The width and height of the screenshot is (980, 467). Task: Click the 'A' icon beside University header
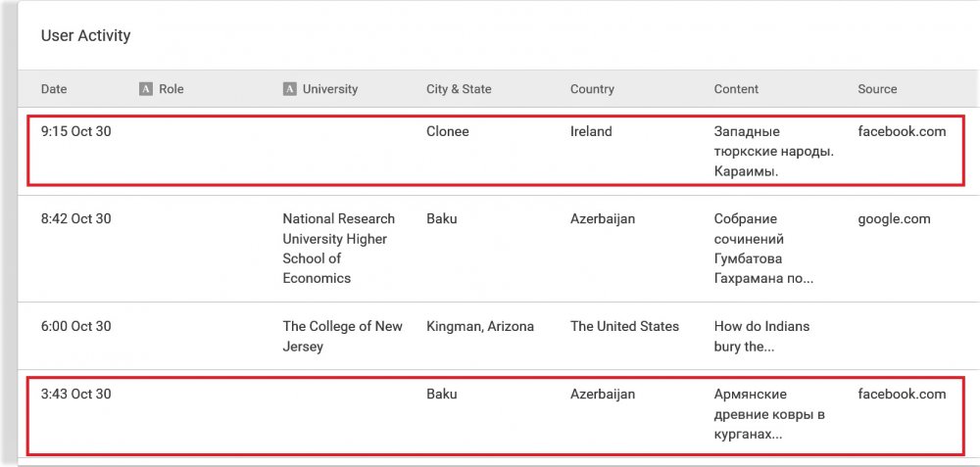290,89
